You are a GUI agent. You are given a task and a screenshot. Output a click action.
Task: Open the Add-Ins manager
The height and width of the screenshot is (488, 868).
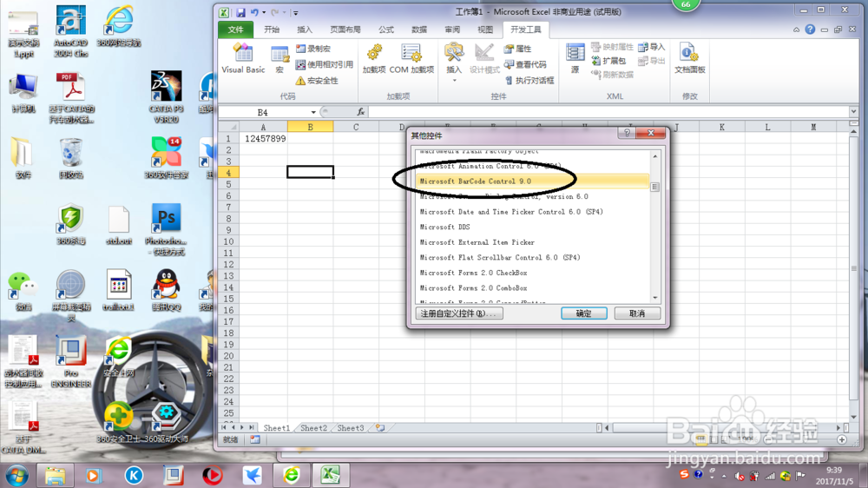[373, 59]
